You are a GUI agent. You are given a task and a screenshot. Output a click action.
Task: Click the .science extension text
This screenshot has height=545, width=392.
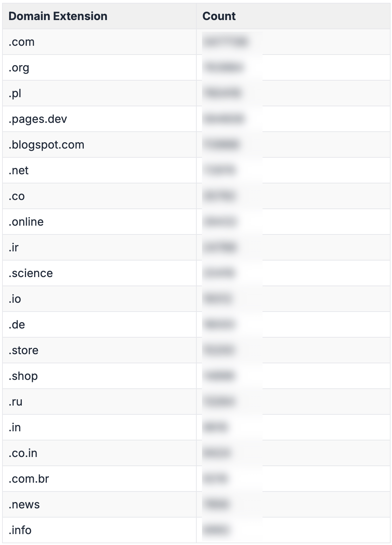[x=31, y=273]
